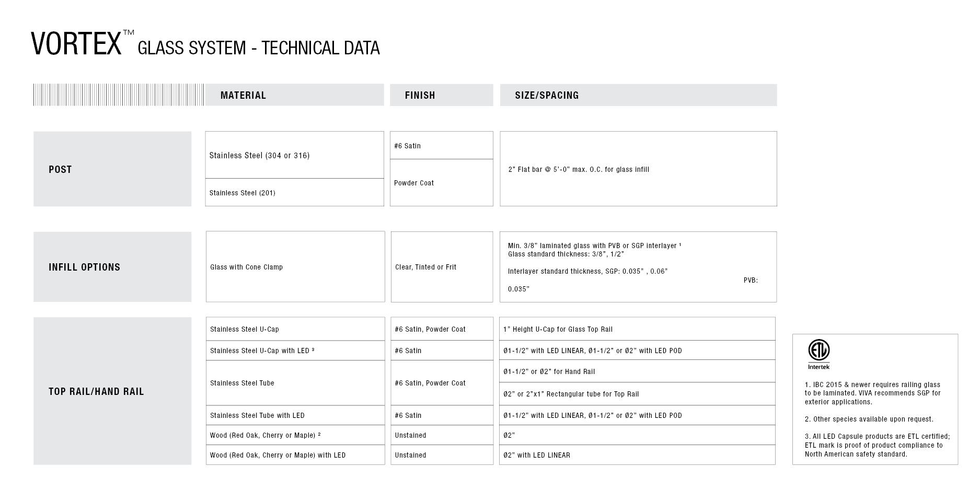This screenshot has height=490, width=980.
Task: Select the Clear, Tinted or Frit cell
Action: 442,266
